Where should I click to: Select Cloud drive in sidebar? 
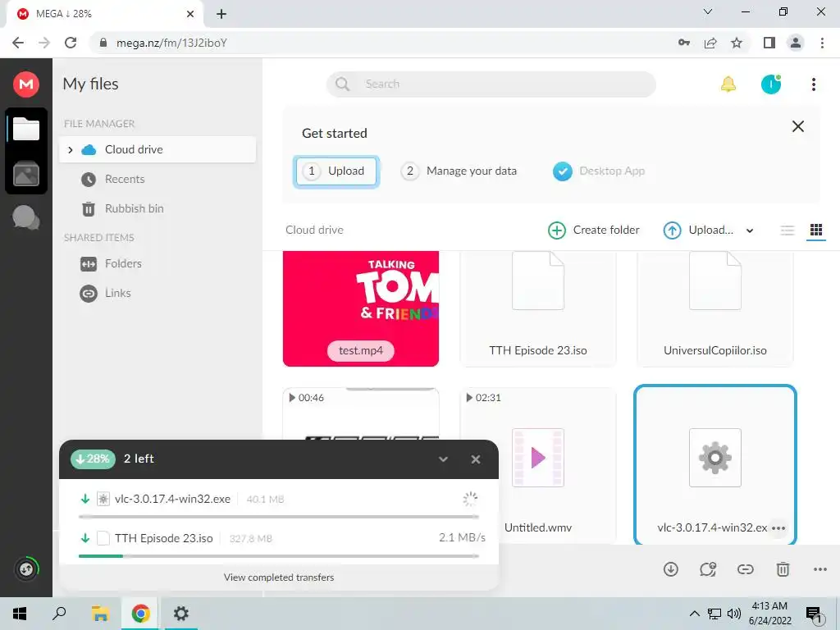157,149
